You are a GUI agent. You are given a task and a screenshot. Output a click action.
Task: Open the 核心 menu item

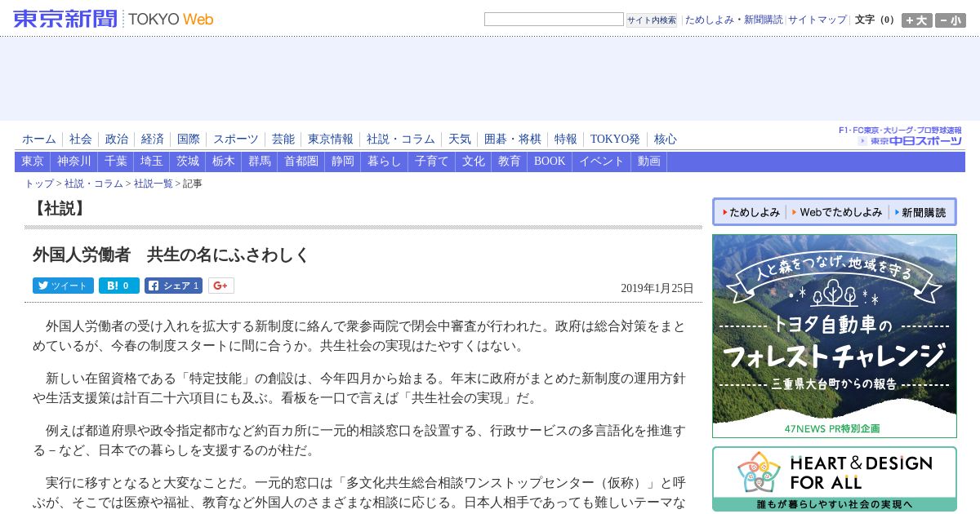(x=666, y=140)
